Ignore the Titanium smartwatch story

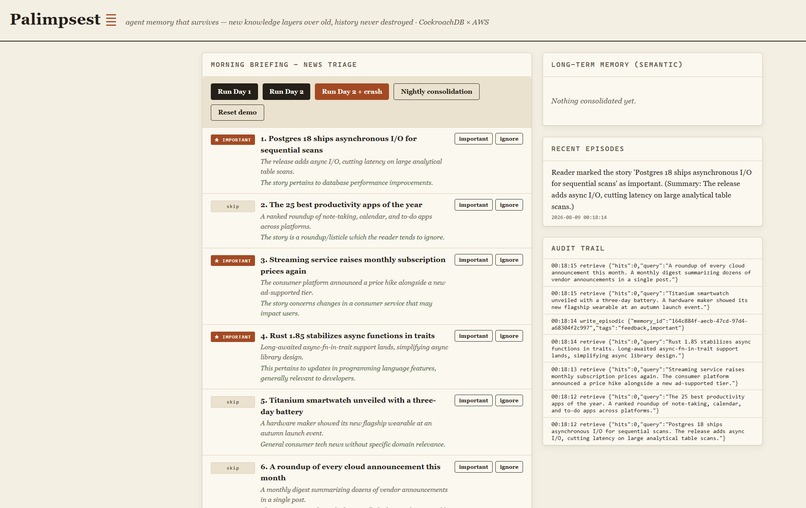tap(509, 400)
